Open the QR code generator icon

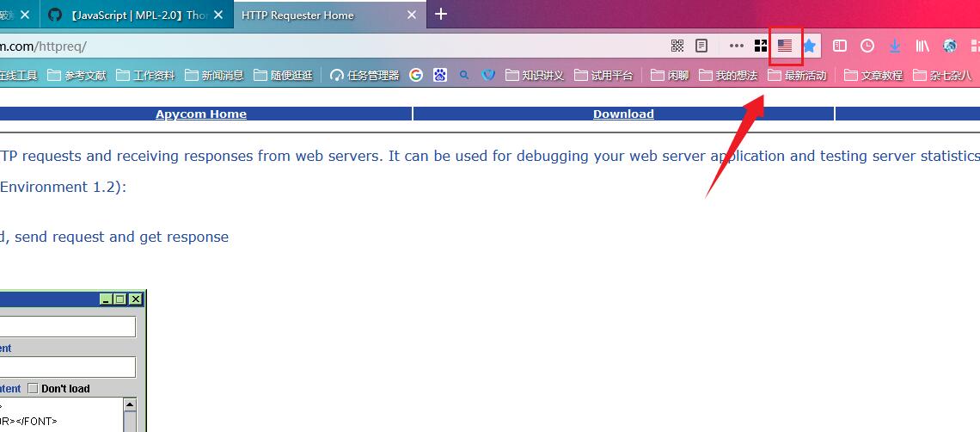pyautogui.click(x=677, y=46)
